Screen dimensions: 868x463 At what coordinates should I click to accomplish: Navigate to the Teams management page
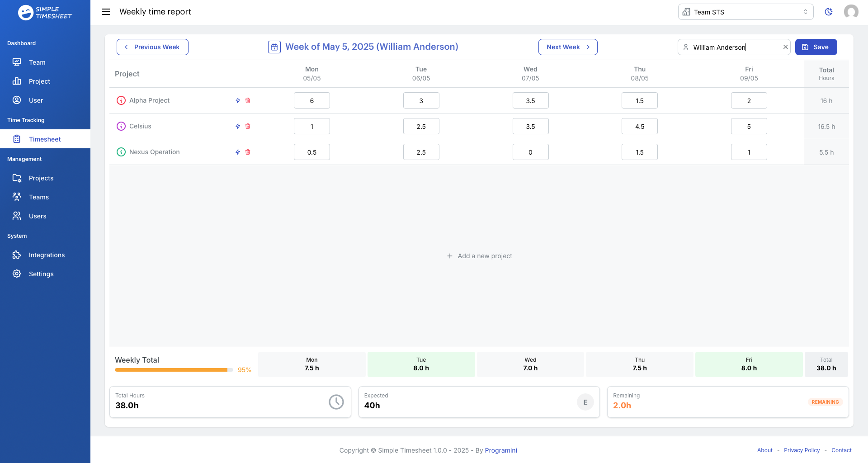(39, 197)
